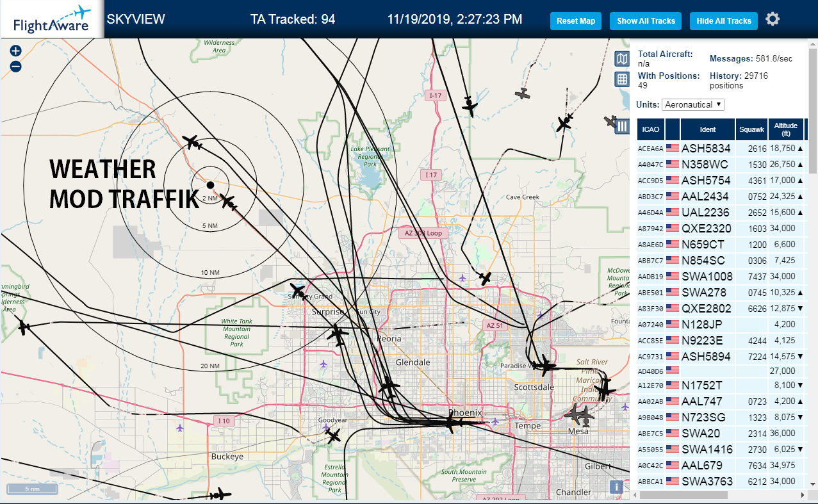Click US flag in ASH5834 row
The height and width of the screenshot is (504, 818).
[x=673, y=148]
